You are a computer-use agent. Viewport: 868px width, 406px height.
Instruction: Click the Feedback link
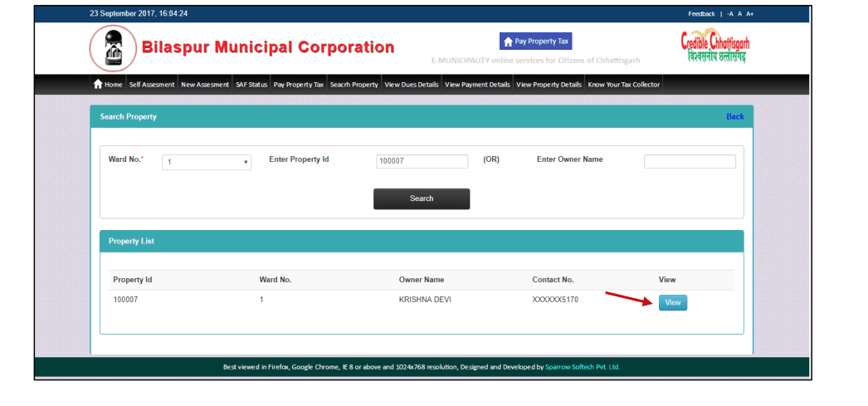pos(701,14)
